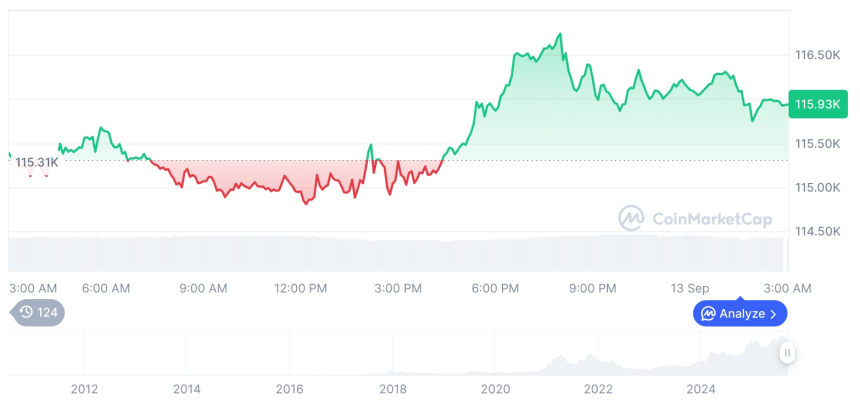The image size is (860, 401).
Task: Click the range slider handle on the overview timeline
Action: pyautogui.click(x=788, y=353)
